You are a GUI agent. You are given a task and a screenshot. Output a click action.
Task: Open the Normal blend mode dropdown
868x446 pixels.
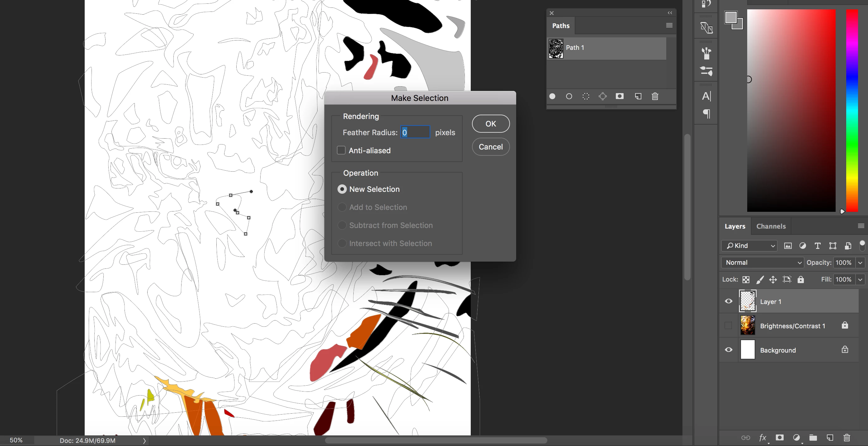tap(763, 263)
